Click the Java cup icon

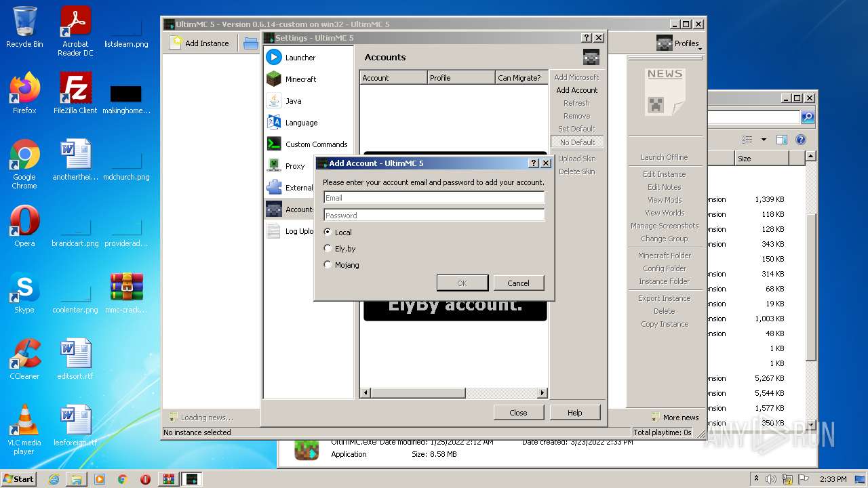coord(274,100)
